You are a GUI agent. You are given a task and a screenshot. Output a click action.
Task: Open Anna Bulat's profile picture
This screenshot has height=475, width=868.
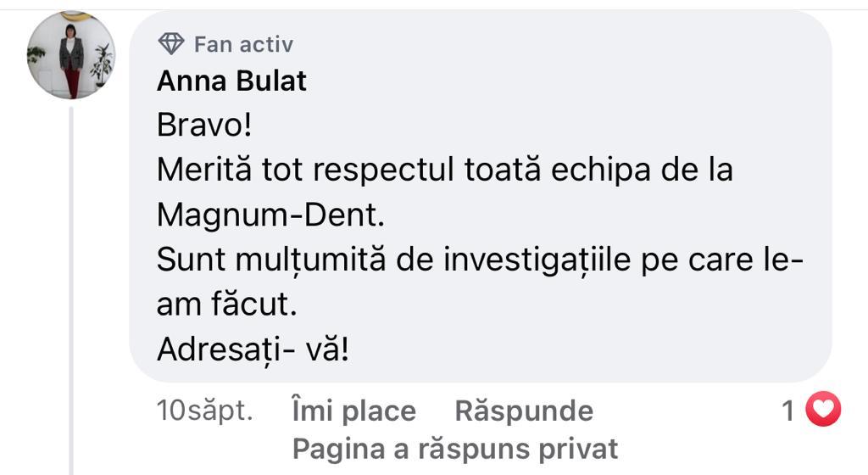71,55
